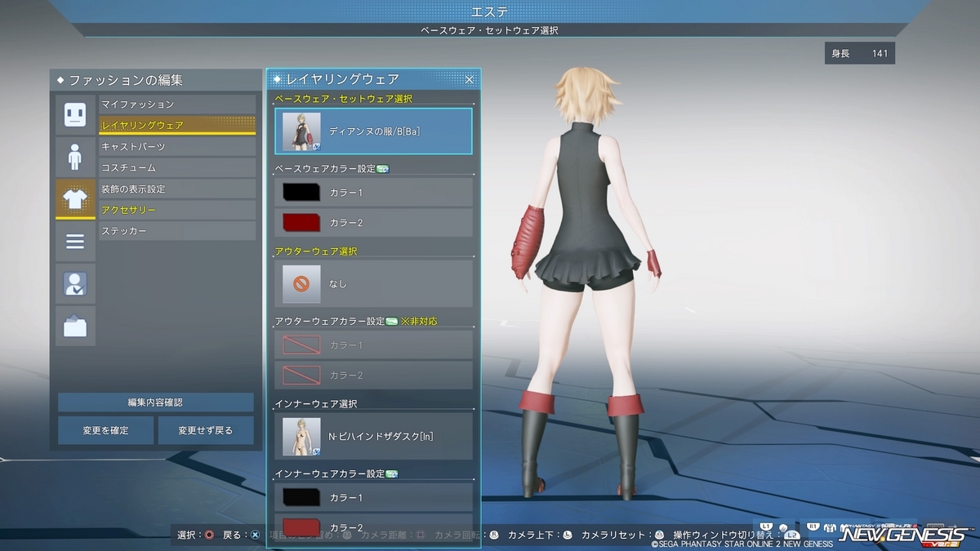
Task: Open ステッカー menu entry
Action: (x=177, y=232)
